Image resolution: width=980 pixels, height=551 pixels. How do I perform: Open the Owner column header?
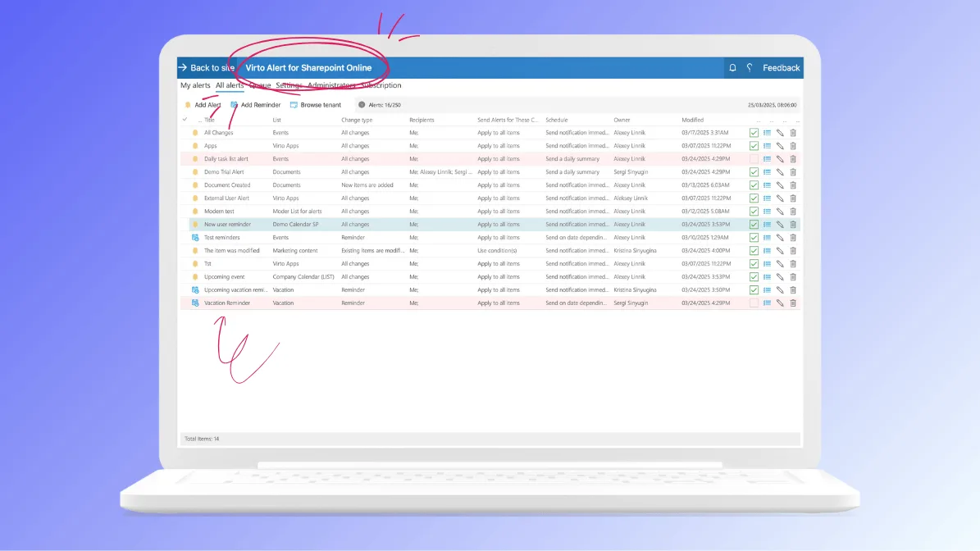pos(623,119)
